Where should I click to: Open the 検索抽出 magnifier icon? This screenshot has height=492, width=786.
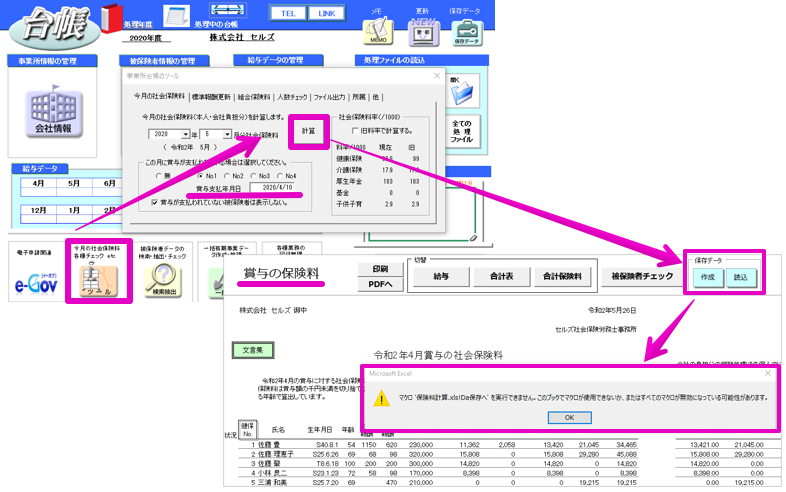pyautogui.click(x=163, y=281)
